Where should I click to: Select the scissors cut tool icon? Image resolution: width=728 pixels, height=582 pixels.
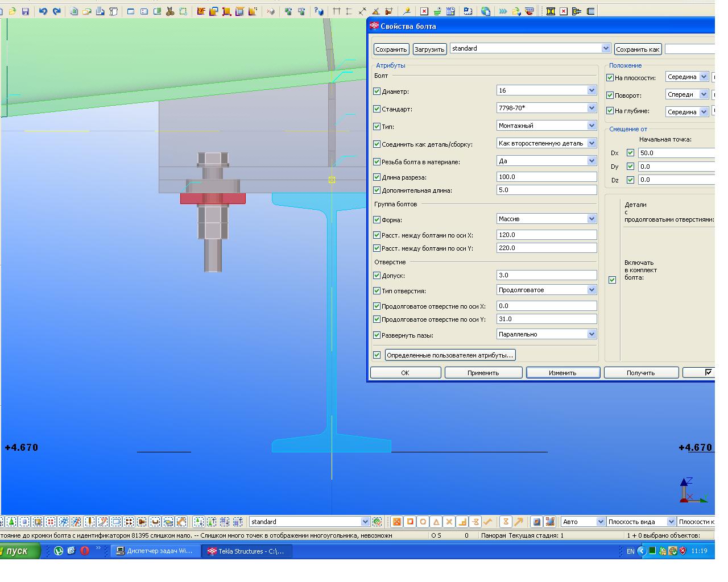pos(170,11)
